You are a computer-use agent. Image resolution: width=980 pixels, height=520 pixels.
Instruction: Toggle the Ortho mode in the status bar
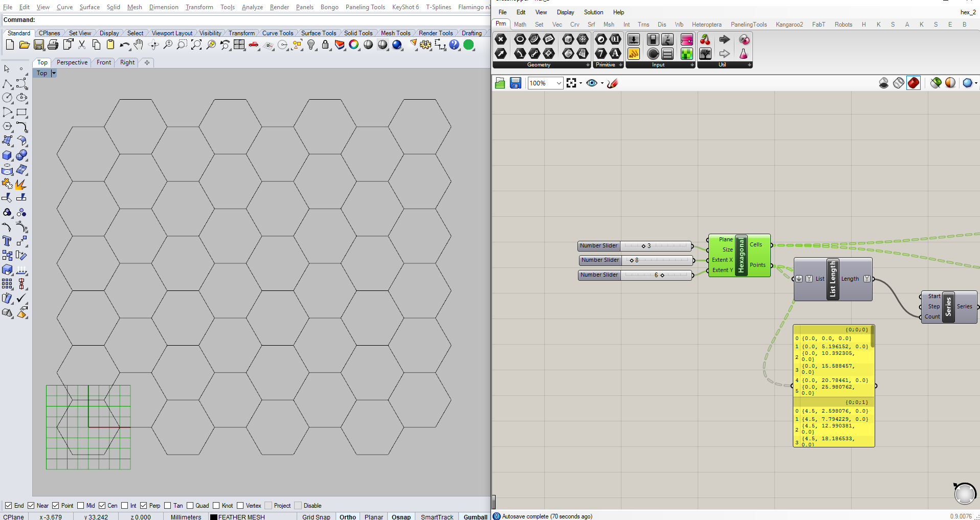pos(347,516)
